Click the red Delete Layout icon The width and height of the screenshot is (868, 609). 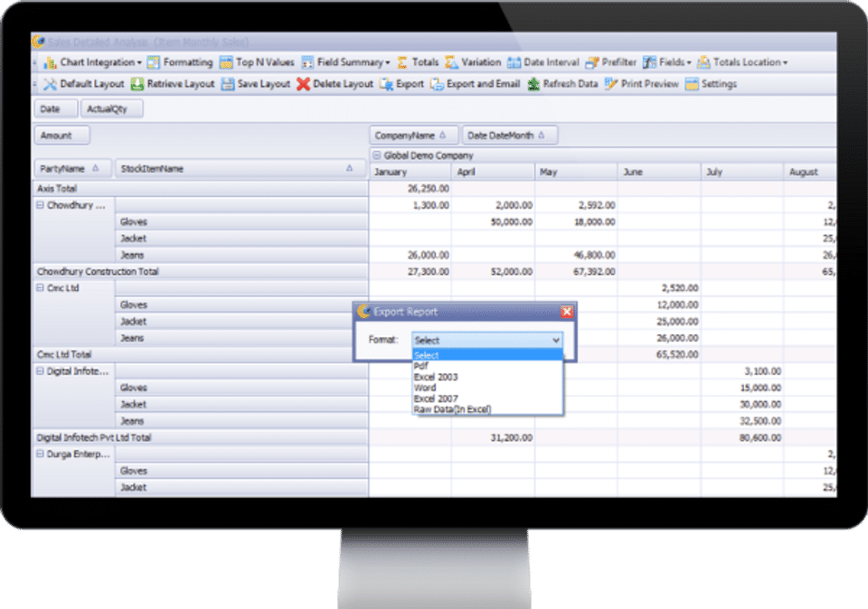(304, 84)
